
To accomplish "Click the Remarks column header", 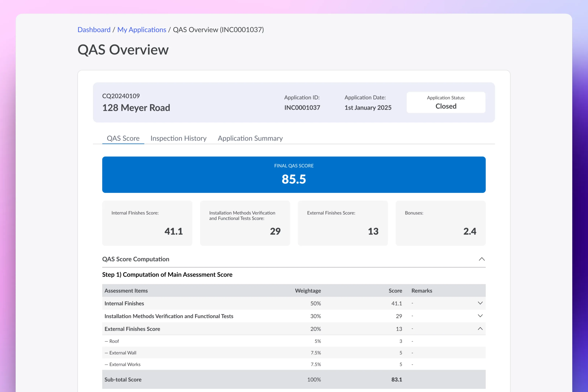I will point(422,291).
